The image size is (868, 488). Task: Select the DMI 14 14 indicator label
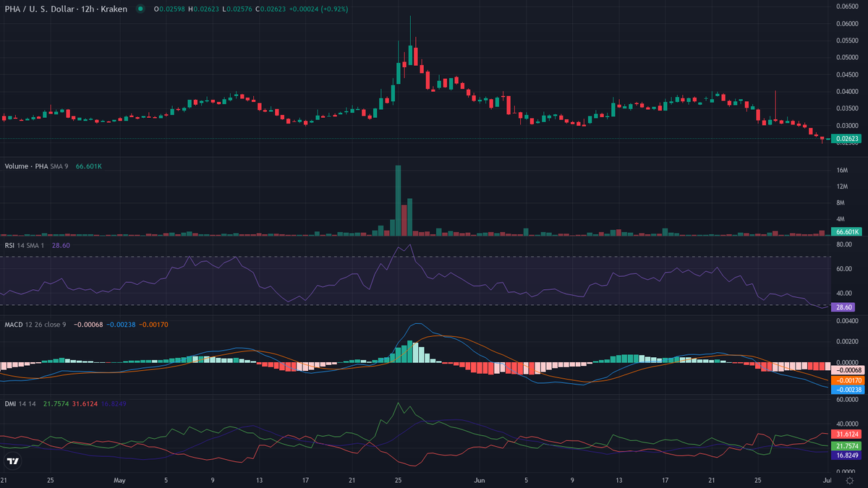coord(21,404)
